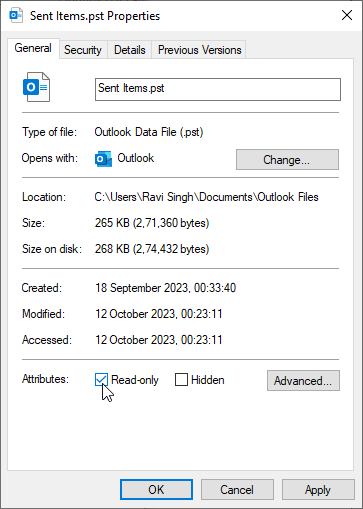
Task: Dismiss dialog with Cancel button
Action: coord(237,489)
